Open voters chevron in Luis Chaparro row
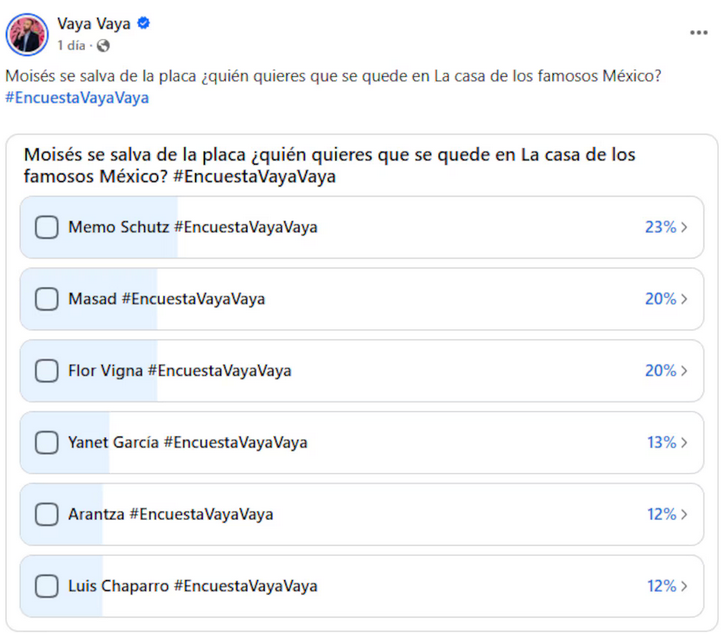The width and height of the screenshot is (724, 633). [684, 586]
